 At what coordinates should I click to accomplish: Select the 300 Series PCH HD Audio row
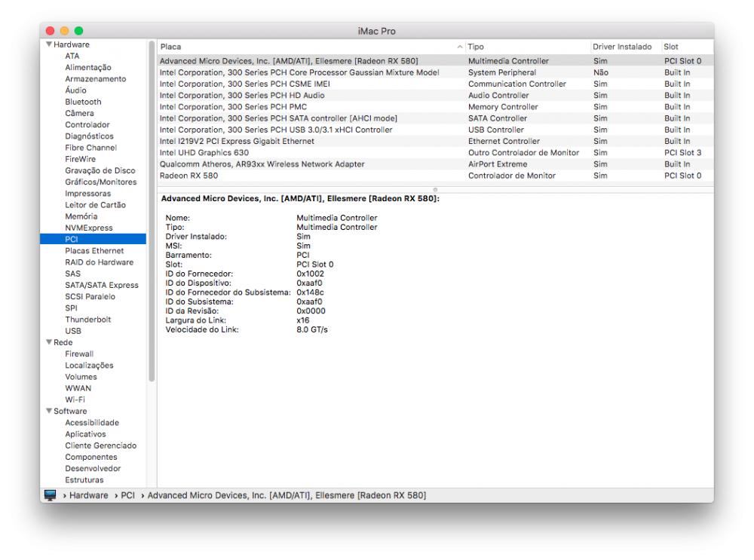(435, 96)
